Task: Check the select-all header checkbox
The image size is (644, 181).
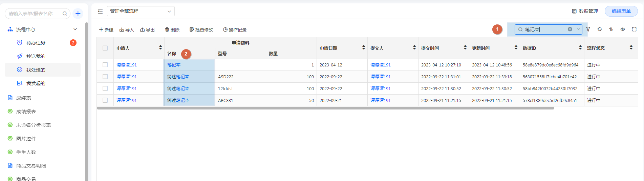Action: pyautogui.click(x=105, y=48)
